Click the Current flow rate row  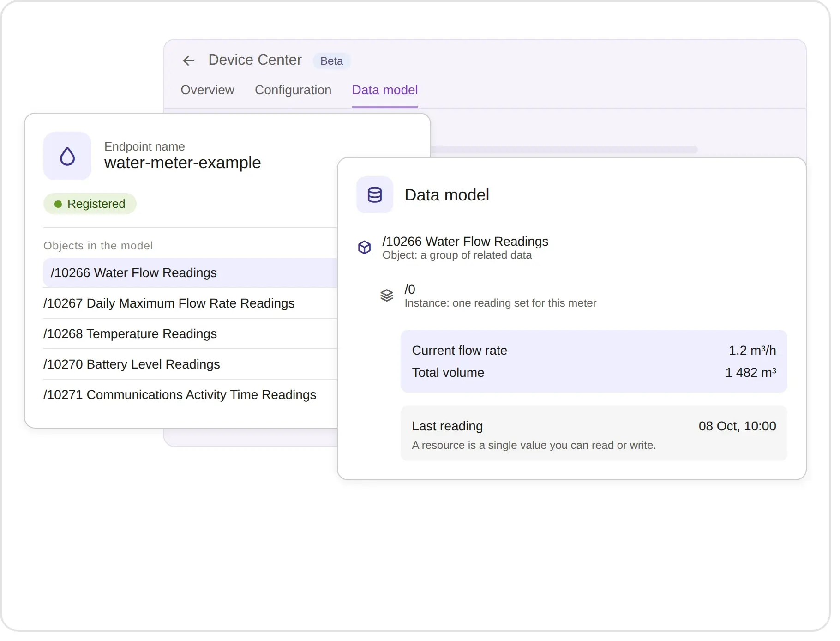click(594, 351)
